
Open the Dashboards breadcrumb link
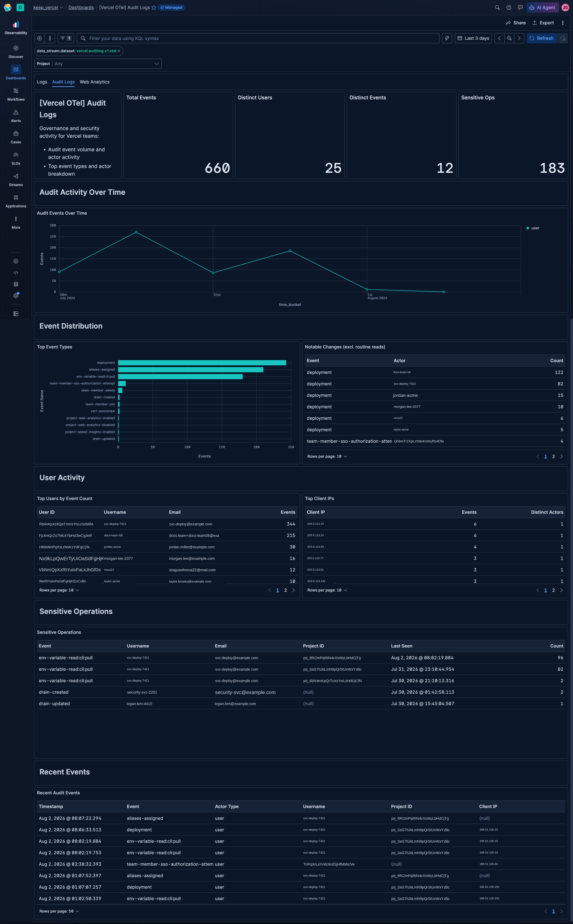81,8
